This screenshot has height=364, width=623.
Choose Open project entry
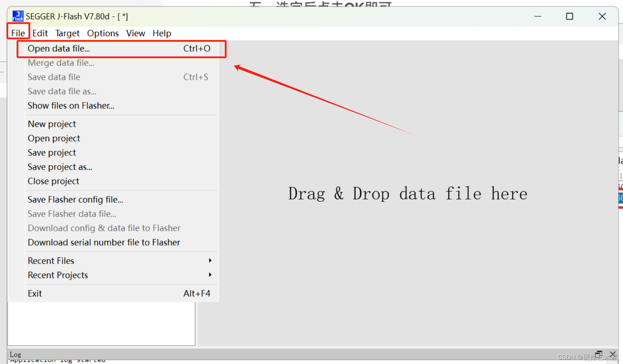click(122, 138)
